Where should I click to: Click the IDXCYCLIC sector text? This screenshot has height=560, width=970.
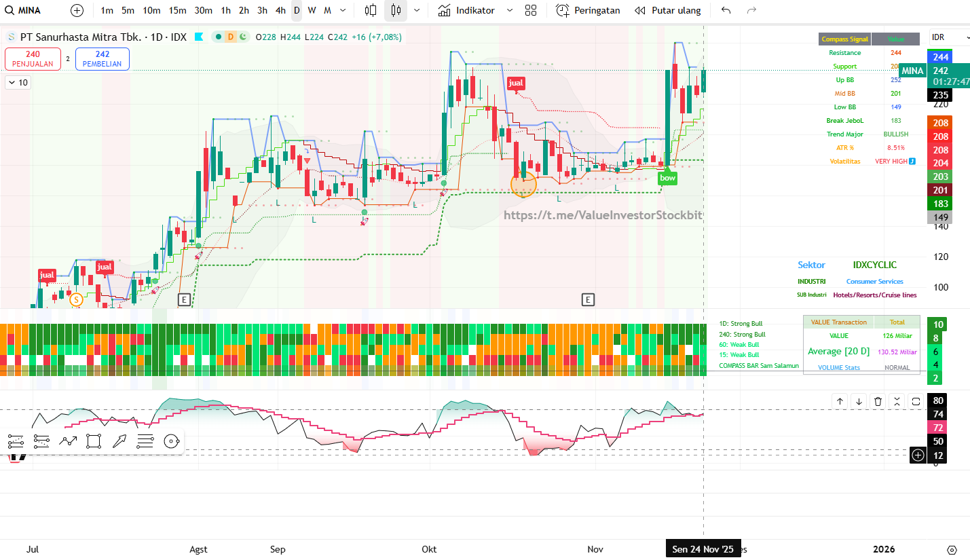coord(875,265)
